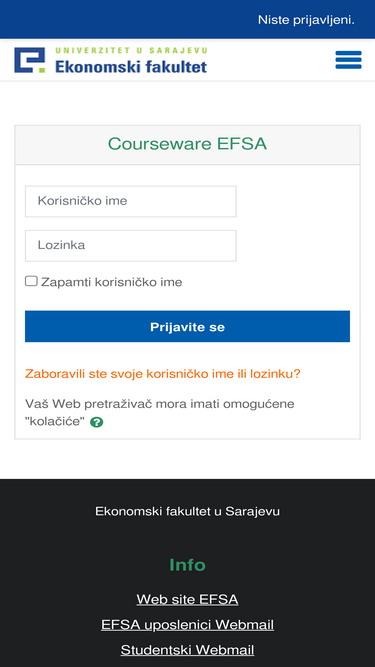This screenshot has height=667, width=375.
Task: Click Ekonomski fakultet u Sarajevu footer text
Action: (187, 511)
